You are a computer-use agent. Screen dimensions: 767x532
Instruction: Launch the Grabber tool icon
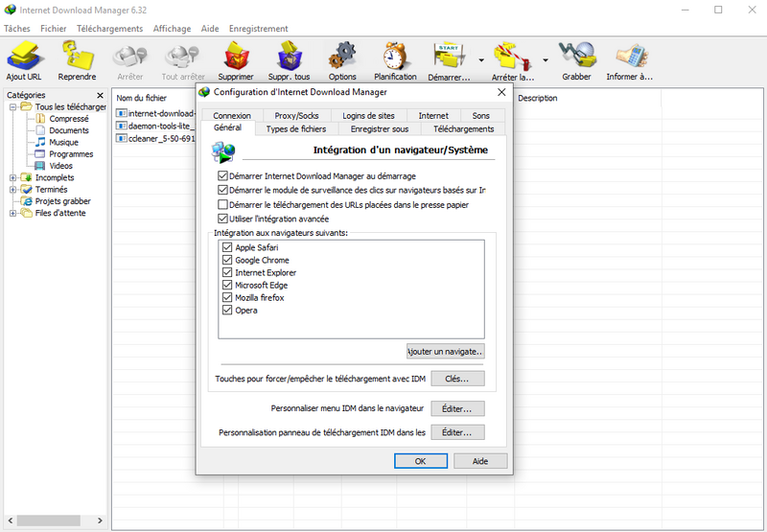coord(577,56)
